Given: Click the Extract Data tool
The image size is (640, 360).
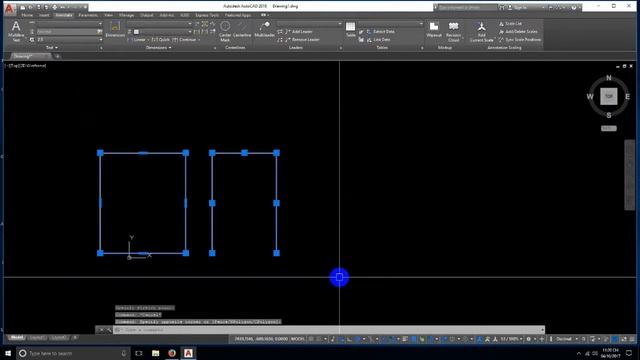Looking at the screenshot, I should [380, 31].
